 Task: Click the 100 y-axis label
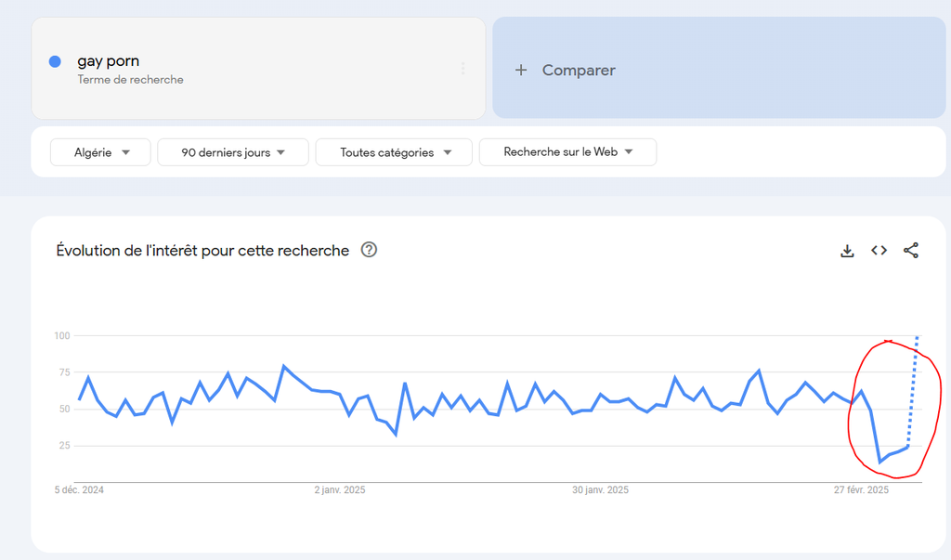pyautogui.click(x=62, y=335)
